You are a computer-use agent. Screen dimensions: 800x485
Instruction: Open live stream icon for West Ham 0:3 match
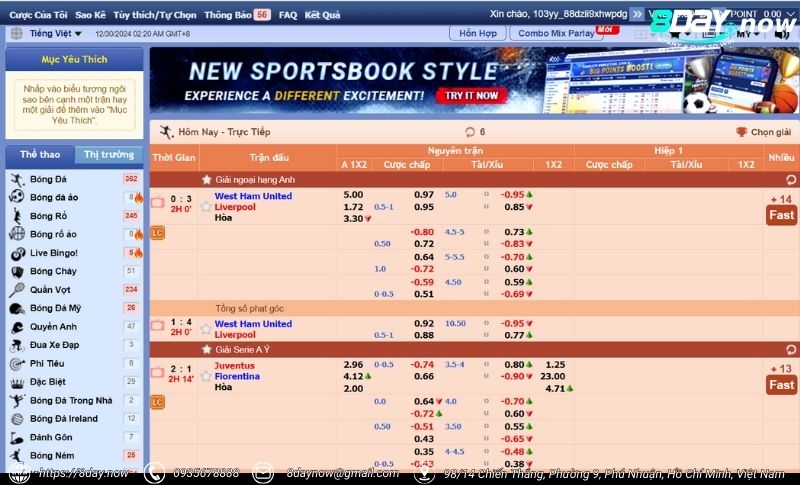pos(157,202)
